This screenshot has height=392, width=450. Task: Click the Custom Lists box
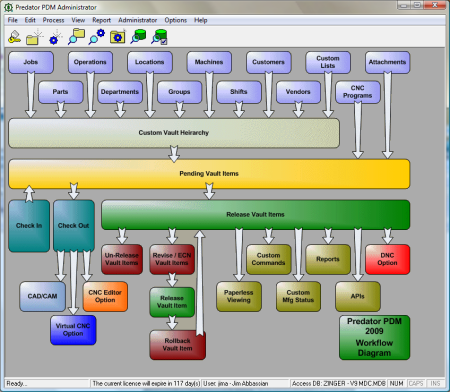click(328, 62)
